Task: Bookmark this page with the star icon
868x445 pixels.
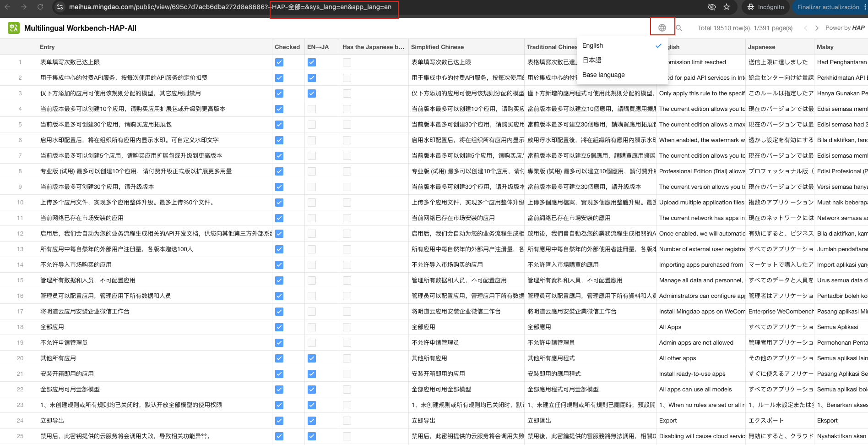Action: [x=727, y=7]
